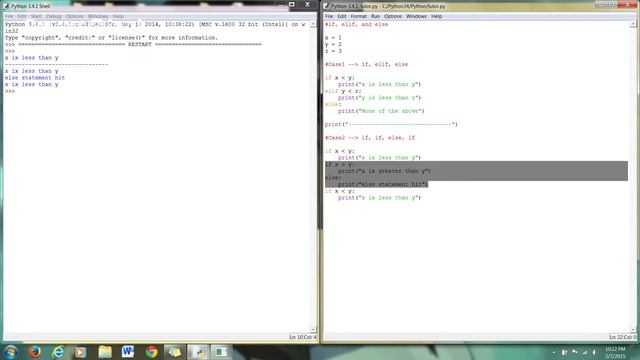This screenshot has width=640, height=360.
Task: Open the Edit menu in tutor.py editor
Action: click(x=342, y=16)
